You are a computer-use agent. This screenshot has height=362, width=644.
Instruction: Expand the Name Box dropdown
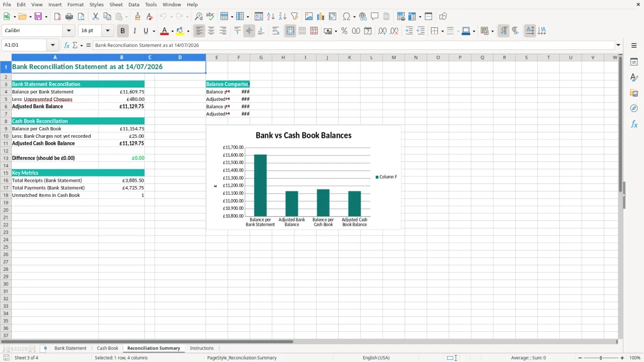(x=53, y=46)
